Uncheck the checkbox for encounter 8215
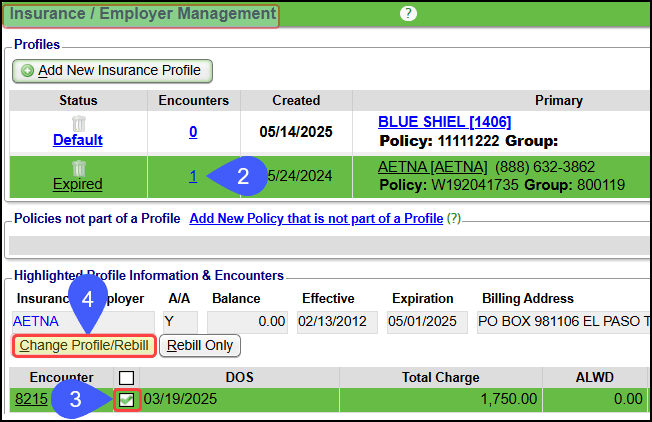652x422 pixels. (127, 400)
